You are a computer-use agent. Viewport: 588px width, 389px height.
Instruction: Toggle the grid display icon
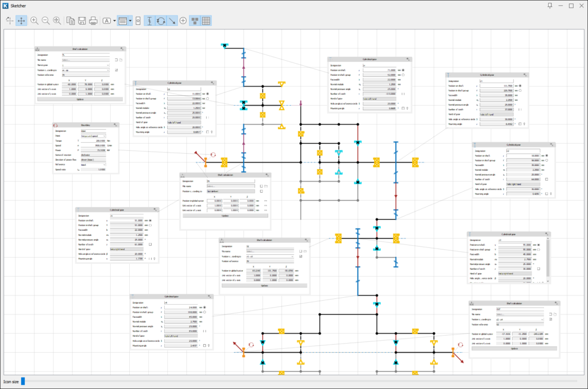(x=206, y=21)
